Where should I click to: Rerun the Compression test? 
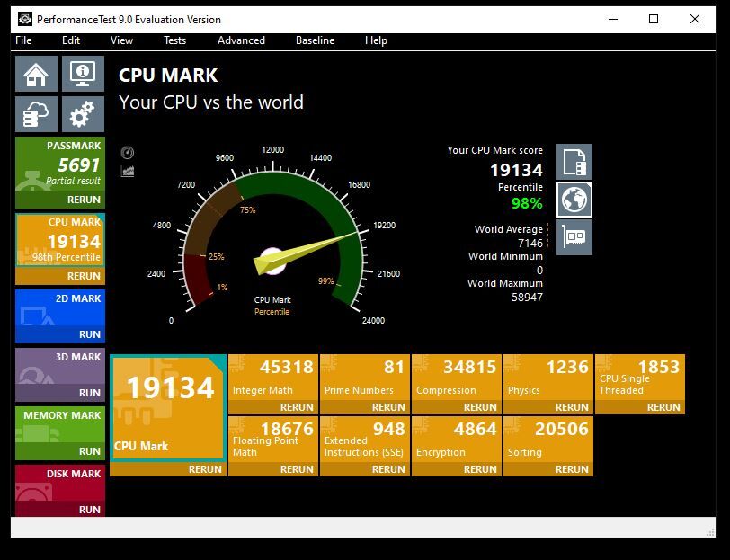tap(457, 407)
